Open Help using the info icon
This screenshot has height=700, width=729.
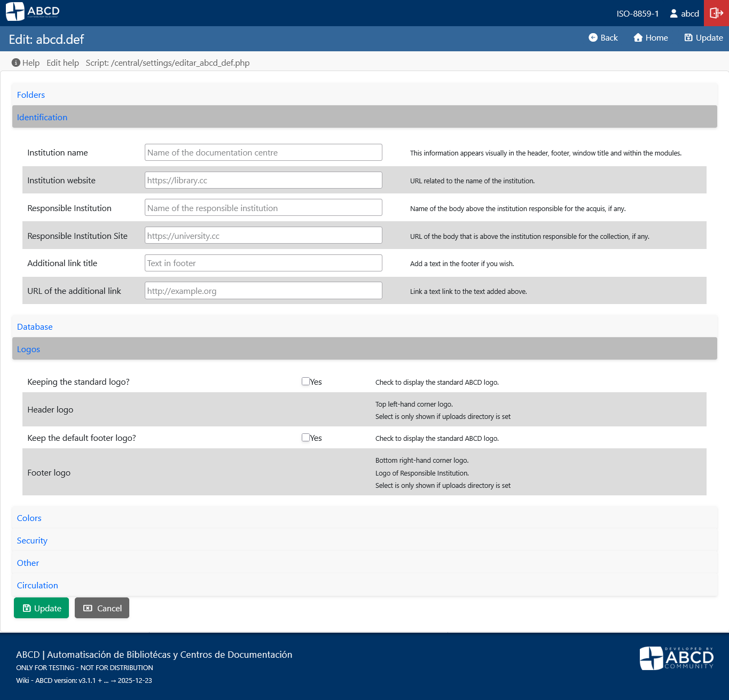tap(16, 63)
